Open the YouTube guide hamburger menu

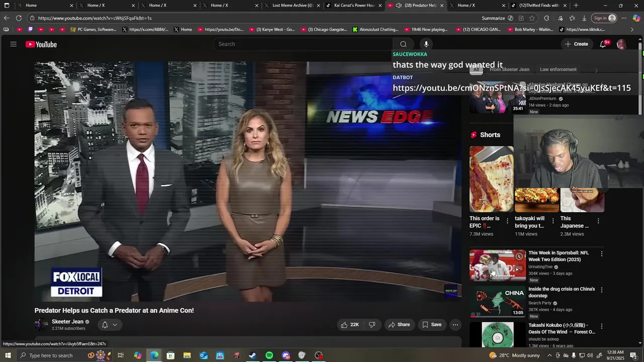click(13, 44)
